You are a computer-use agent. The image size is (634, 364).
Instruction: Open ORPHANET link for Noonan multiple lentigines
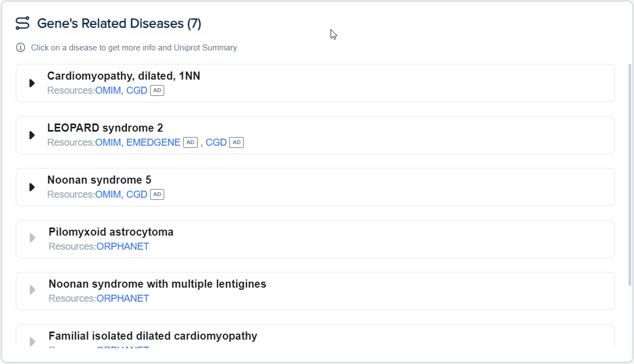tap(122, 298)
